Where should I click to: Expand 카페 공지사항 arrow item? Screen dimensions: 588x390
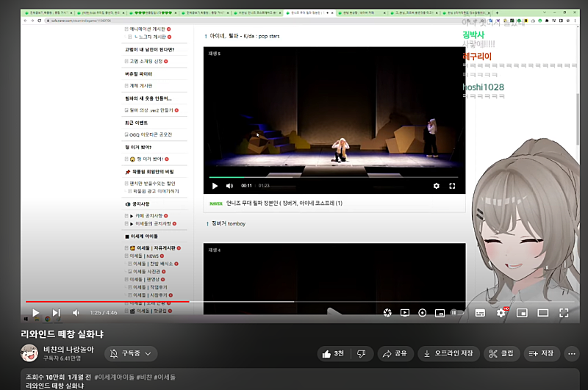coord(149,216)
